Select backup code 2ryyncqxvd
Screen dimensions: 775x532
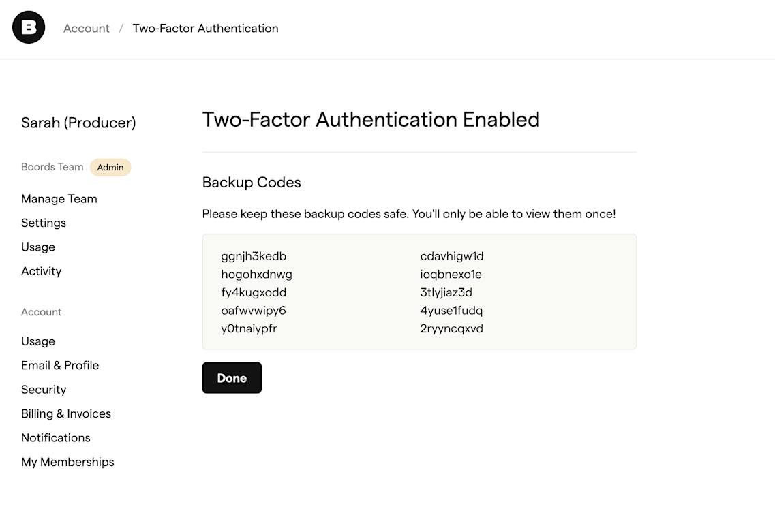(452, 328)
